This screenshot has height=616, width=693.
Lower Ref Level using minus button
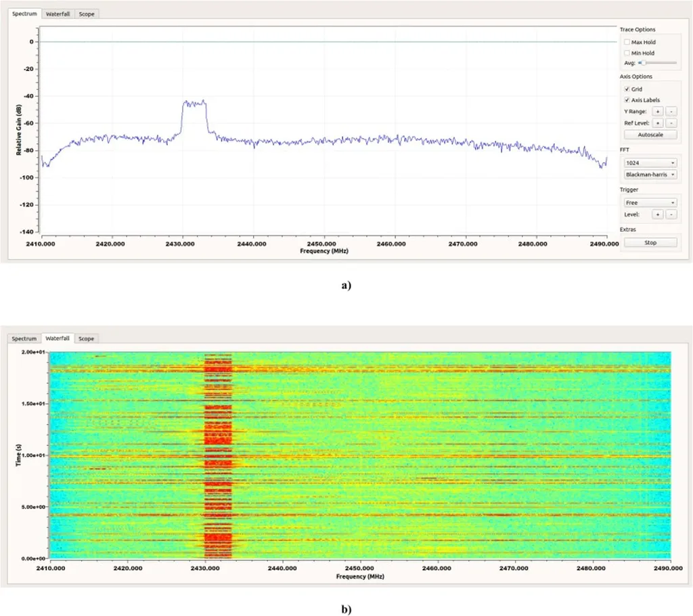click(x=671, y=123)
